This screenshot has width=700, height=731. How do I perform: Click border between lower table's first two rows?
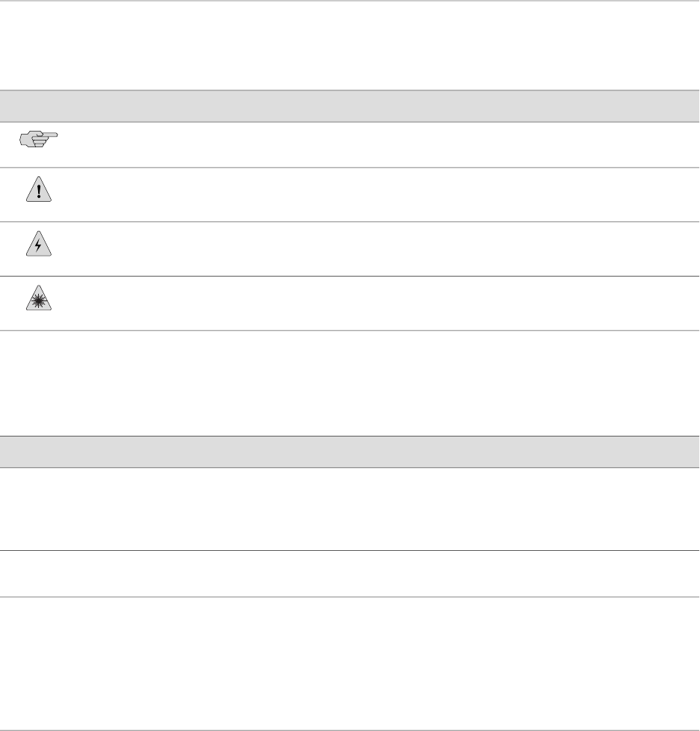(x=350, y=551)
